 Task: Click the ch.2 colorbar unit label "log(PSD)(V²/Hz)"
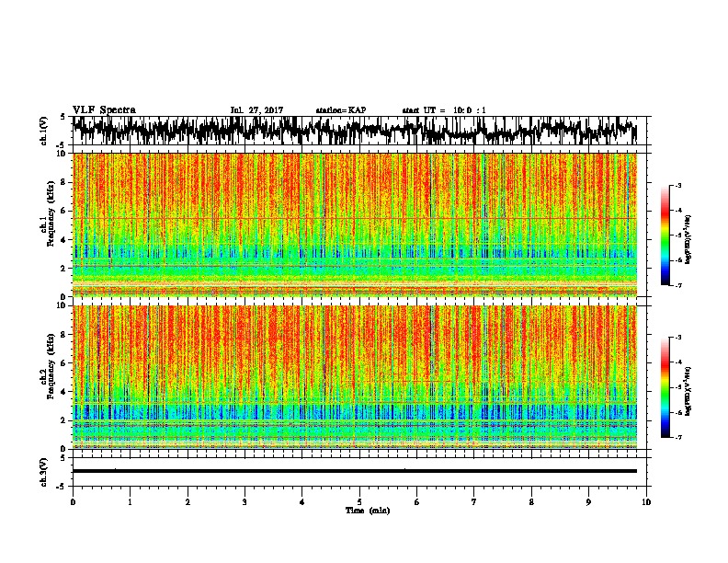(x=688, y=392)
